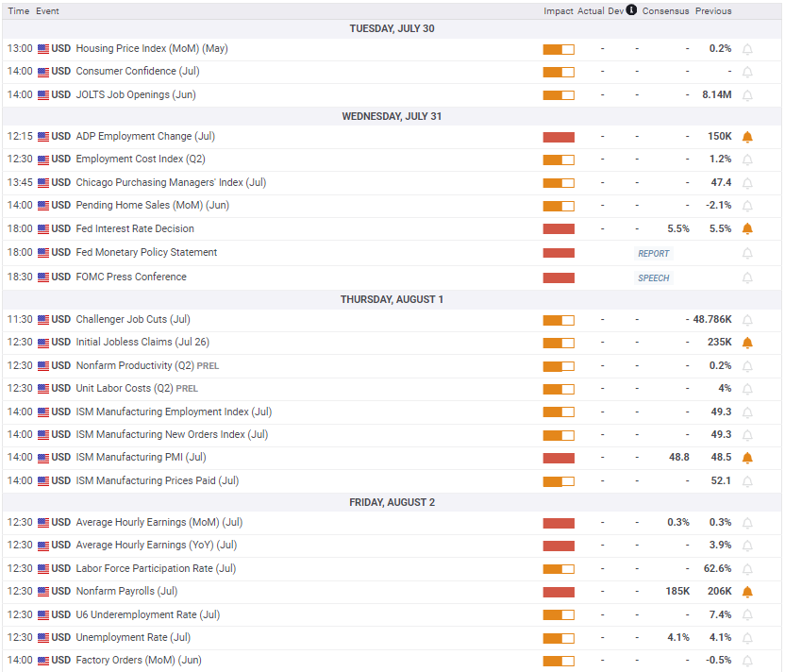Enable alert bell for Unemployment Rate
The height and width of the screenshot is (672, 785).
coord(747,638)
